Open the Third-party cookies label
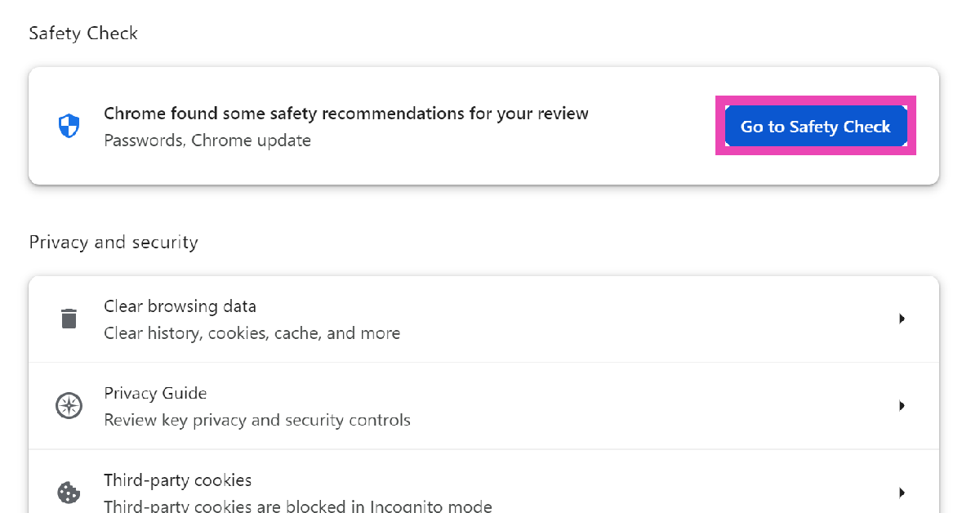Viewport: 980px width, 513px height. point(177,480)
